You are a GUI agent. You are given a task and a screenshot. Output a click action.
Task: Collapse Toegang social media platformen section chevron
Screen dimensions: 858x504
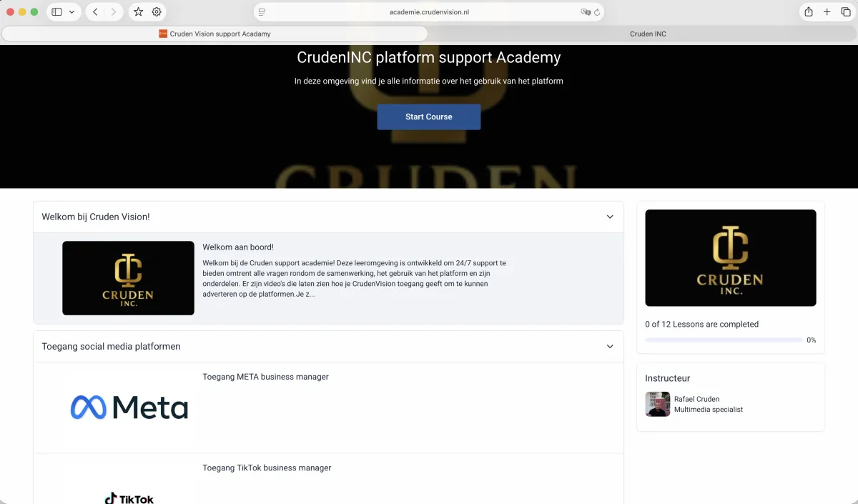click(610, 346)
